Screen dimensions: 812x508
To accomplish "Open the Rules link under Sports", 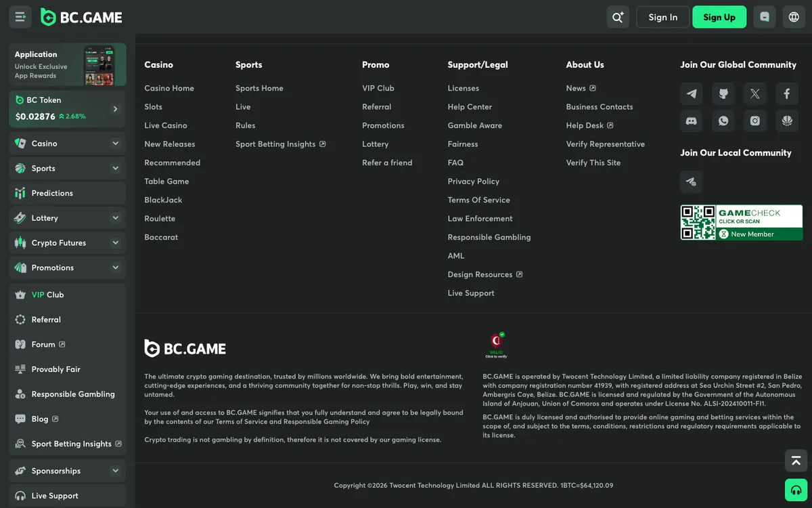I will 245,125.
